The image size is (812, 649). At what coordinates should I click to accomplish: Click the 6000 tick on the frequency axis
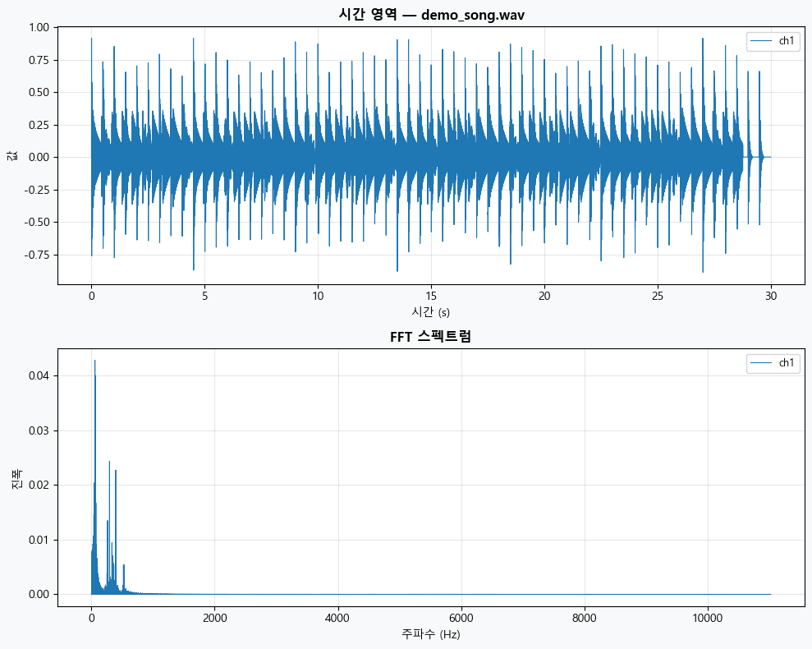tap(461, 618)
